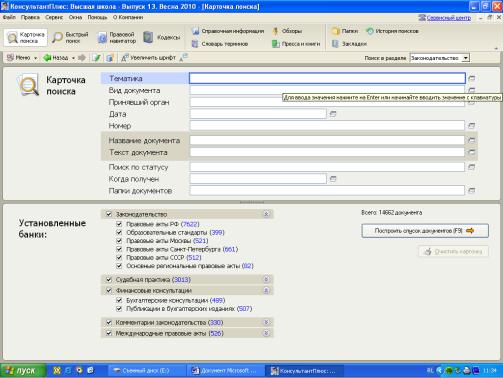The image size is (503, 378).
Task: Open Справочная информация
Action: [x=228, y=31]
